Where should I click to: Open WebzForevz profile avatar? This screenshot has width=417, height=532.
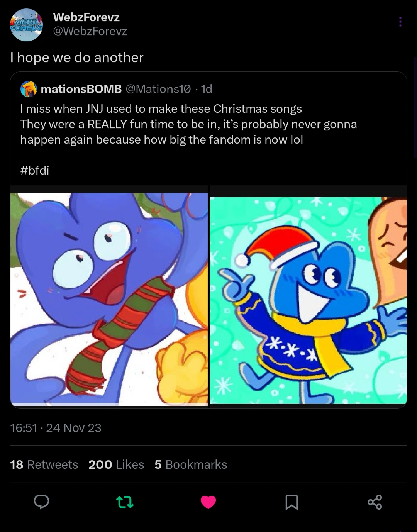tap(26, 25)
